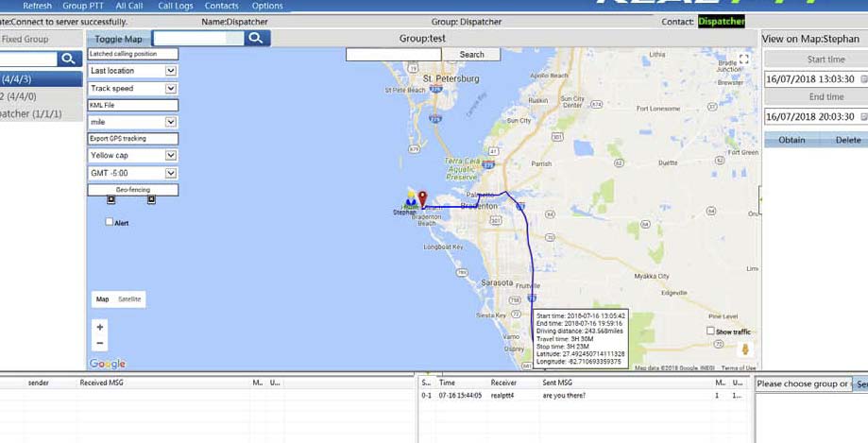
Task: Click the search magnifier next to Toggle Map
Action: pos(257,39)
